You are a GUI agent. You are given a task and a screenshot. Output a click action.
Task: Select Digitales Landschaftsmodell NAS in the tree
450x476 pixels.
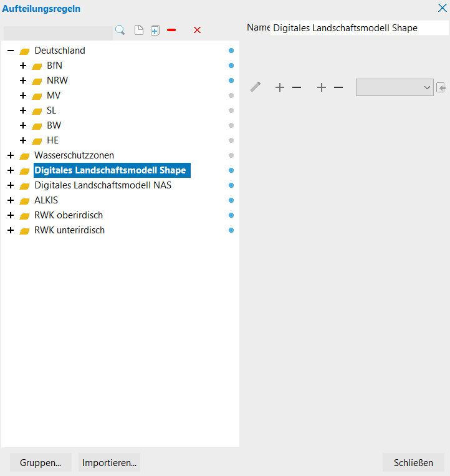click(x=103, y=185)
